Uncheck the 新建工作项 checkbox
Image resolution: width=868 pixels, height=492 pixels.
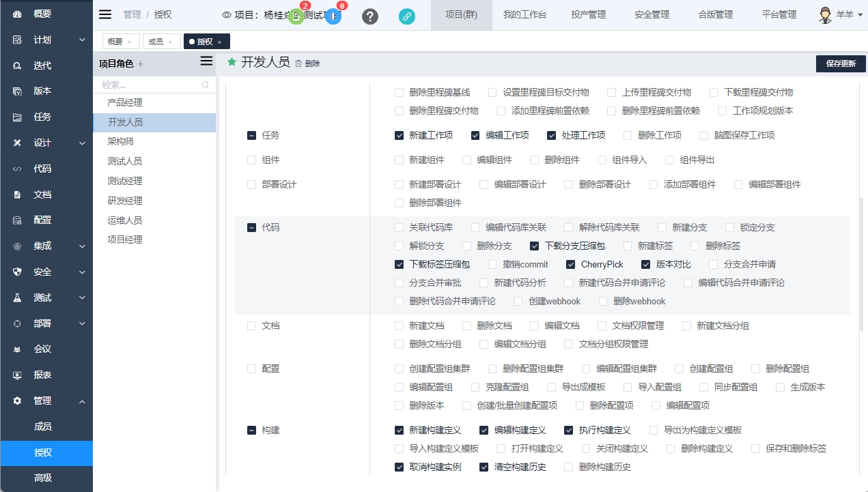[x=400, y=135]
